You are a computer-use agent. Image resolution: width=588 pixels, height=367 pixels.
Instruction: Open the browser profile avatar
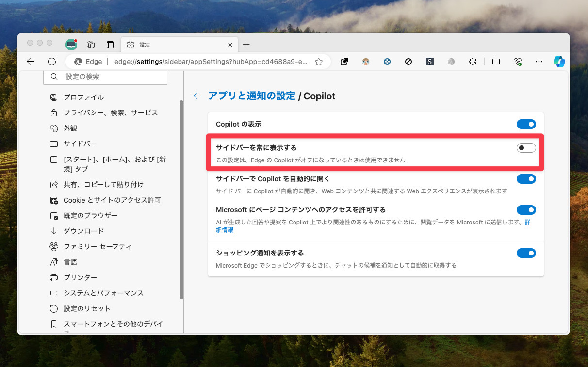coord(365,62)
